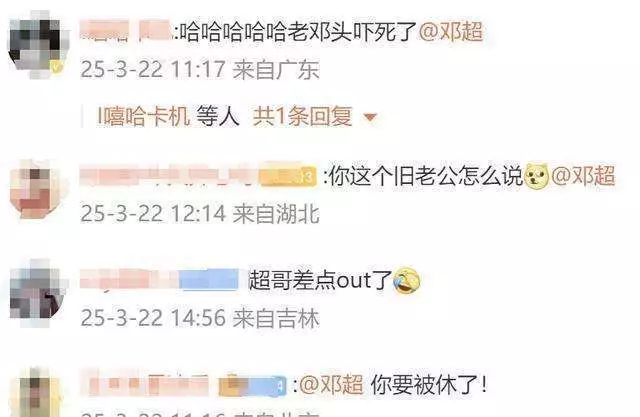Open the first commenter's pixelated avatar
This screenshot has width=640, height=417.
(37, 45)
